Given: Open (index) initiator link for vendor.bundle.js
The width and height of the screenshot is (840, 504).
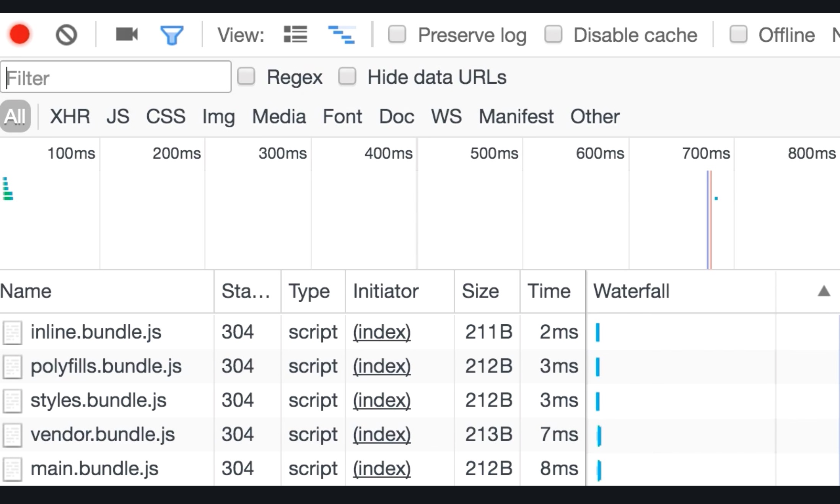Looking at the screenshot, I should point(382,434).
